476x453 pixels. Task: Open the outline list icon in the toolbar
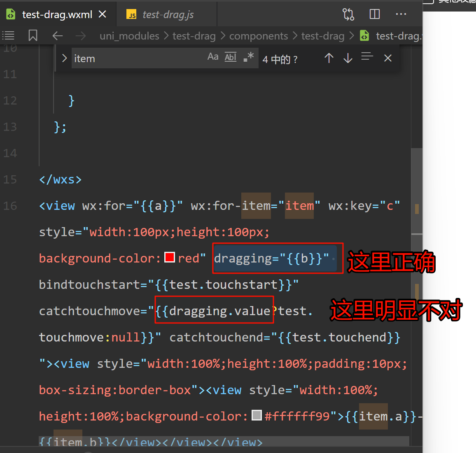click(x=8, y=36)
